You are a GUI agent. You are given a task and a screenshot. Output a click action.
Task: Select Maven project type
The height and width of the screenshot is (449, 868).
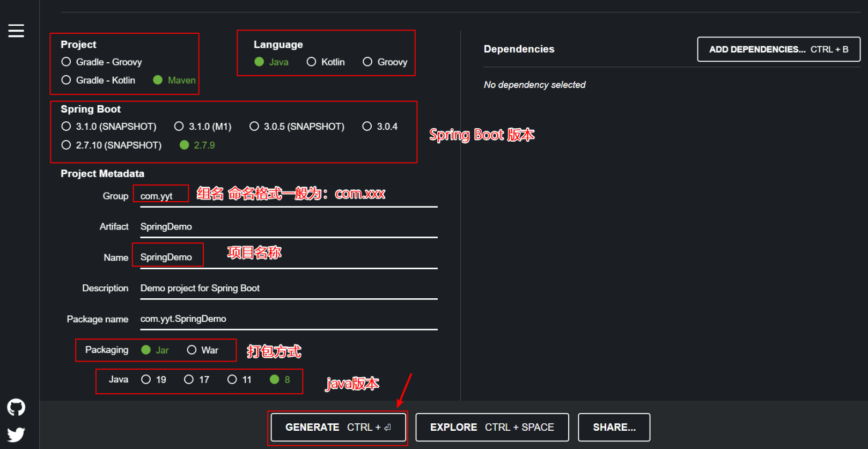coord(174,80)
